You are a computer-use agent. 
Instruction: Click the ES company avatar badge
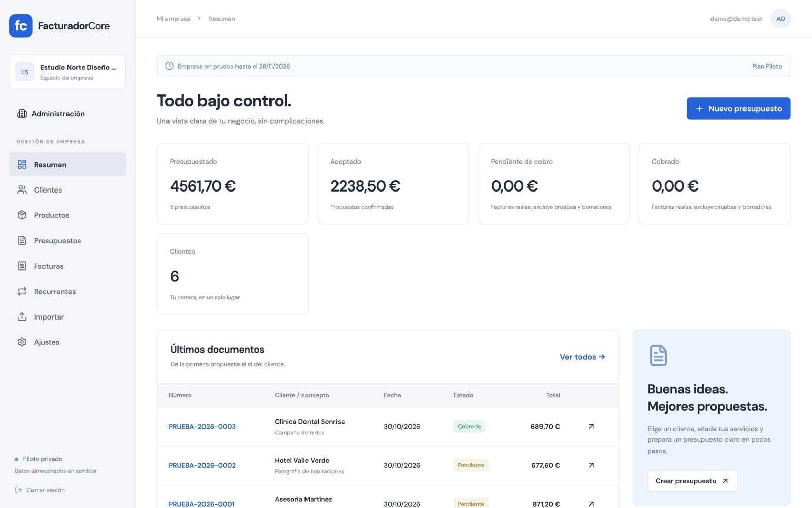[x=25, y=72]
